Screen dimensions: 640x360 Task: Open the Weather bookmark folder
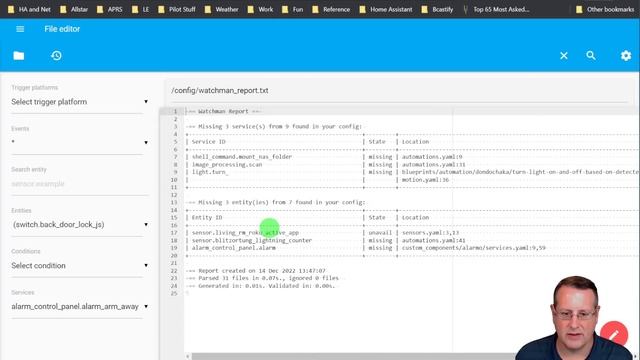pyautogui.click(x=222, y=9)
